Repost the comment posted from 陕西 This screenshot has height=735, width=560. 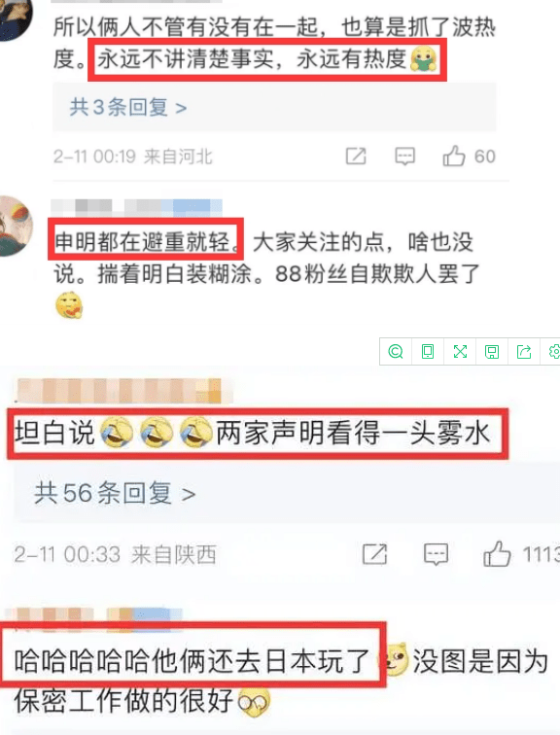coord(375,554)
